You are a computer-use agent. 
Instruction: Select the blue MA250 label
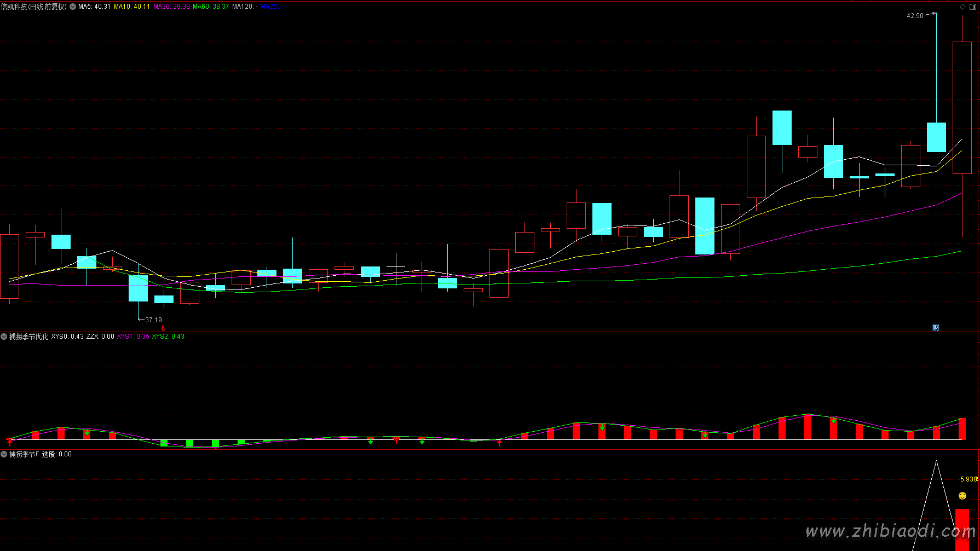[273, 7]
